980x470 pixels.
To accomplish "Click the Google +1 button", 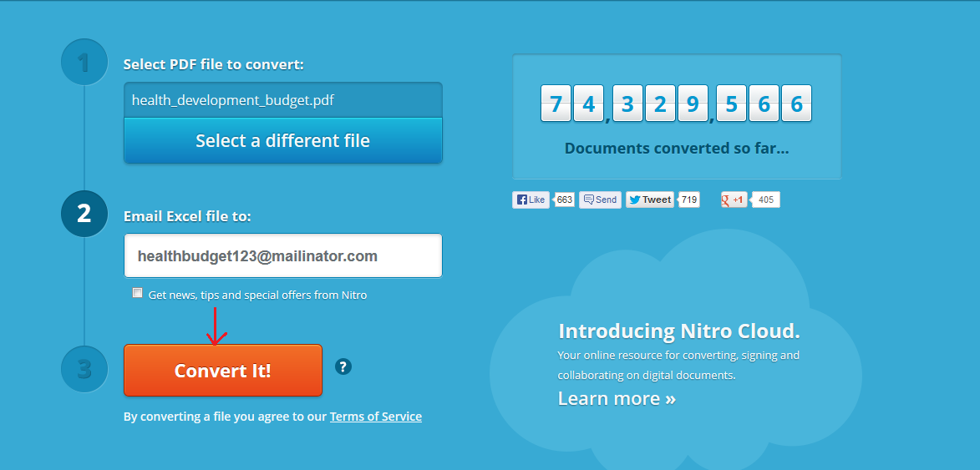I will click(734, 200).
